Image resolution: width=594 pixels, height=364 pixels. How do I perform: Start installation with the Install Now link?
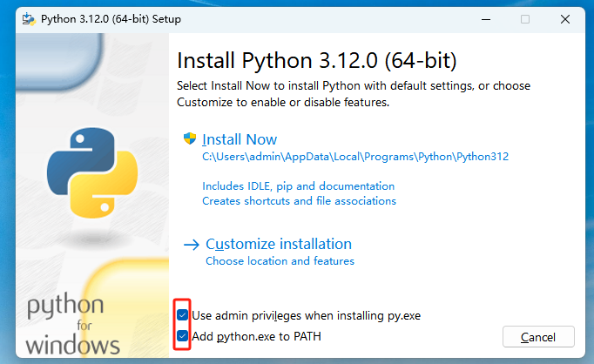[x=240, y=139]
